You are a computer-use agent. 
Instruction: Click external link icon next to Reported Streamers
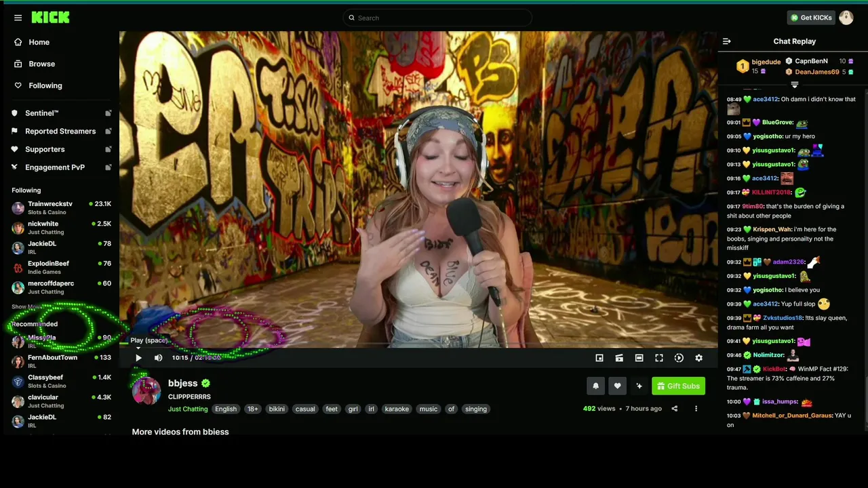108,131
